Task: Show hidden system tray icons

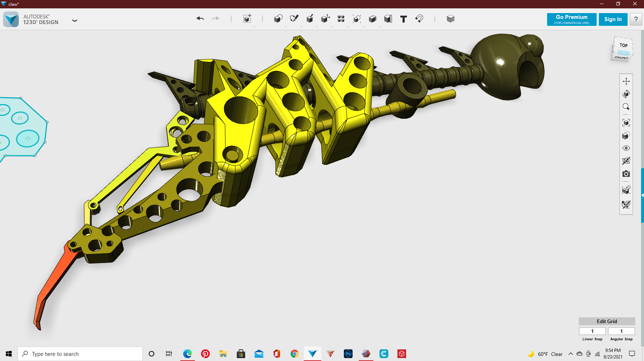Action: [570, 354]
